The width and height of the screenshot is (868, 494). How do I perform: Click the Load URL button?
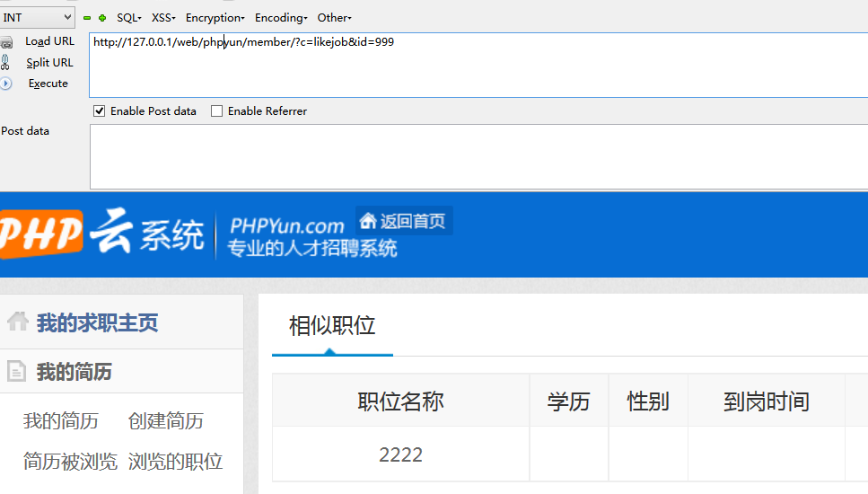click(50, 41)
